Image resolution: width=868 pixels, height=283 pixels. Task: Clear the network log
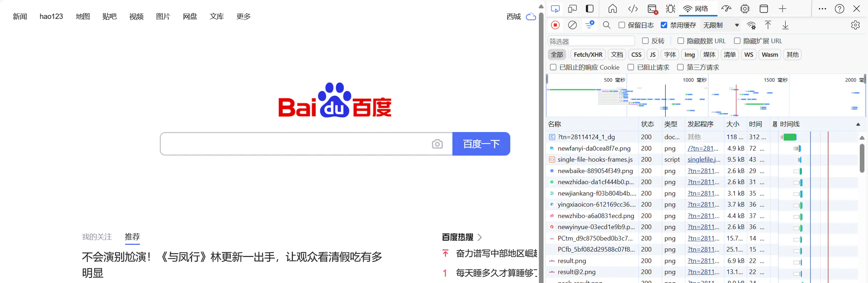click(572, 25)
